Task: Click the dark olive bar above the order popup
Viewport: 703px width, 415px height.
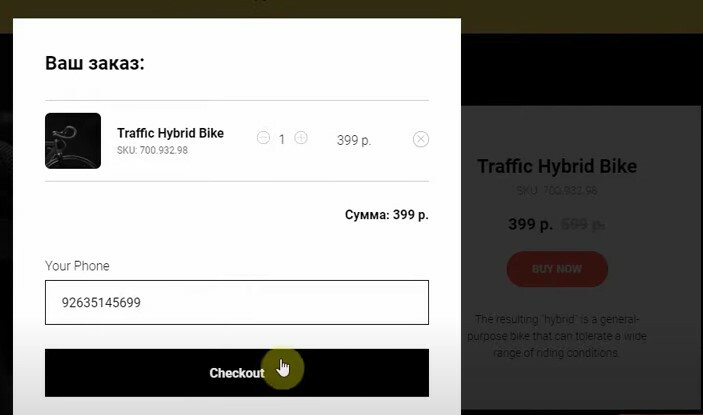Action: (352, 9)
